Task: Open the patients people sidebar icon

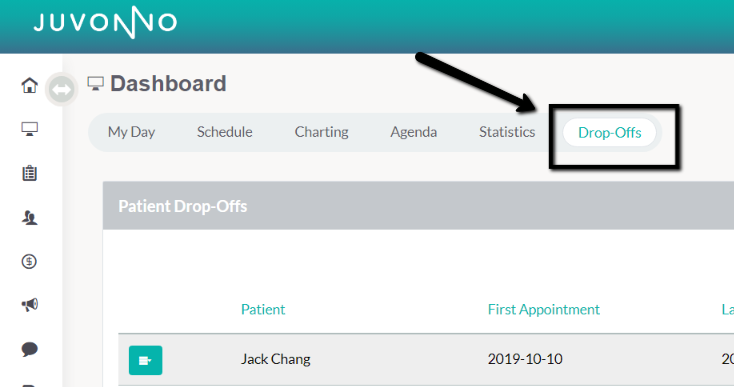Action: click(29, 218)
